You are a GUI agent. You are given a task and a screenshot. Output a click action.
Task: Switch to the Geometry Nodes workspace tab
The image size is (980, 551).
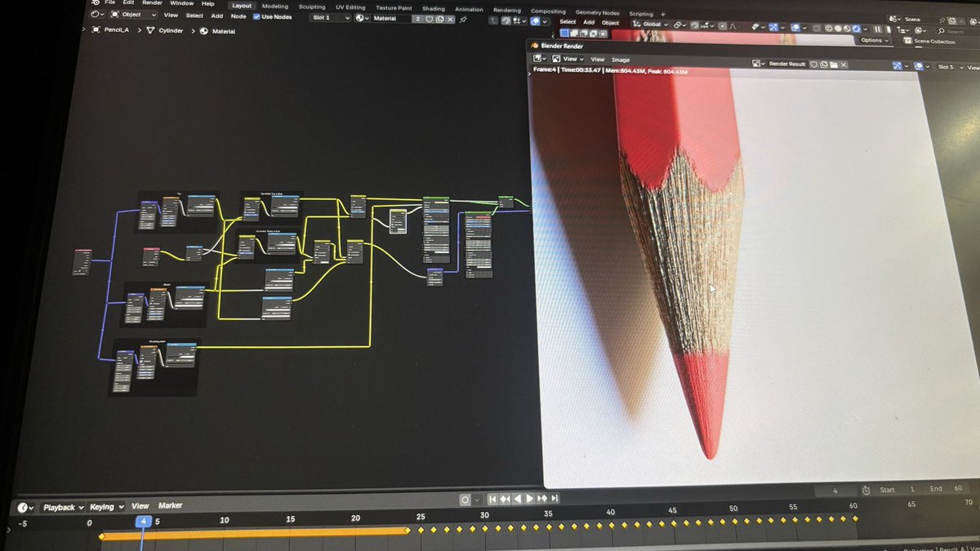pyautogui.click(x=597, y=13)
